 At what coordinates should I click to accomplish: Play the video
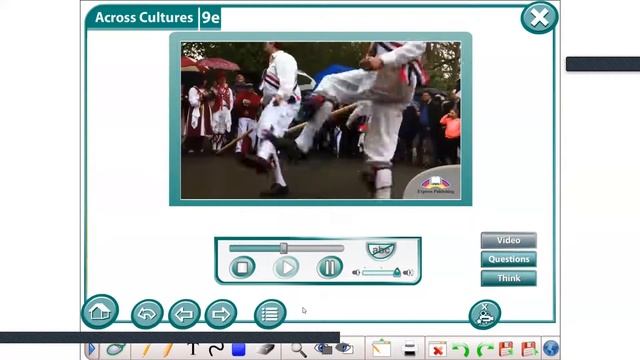click(286, 268)
